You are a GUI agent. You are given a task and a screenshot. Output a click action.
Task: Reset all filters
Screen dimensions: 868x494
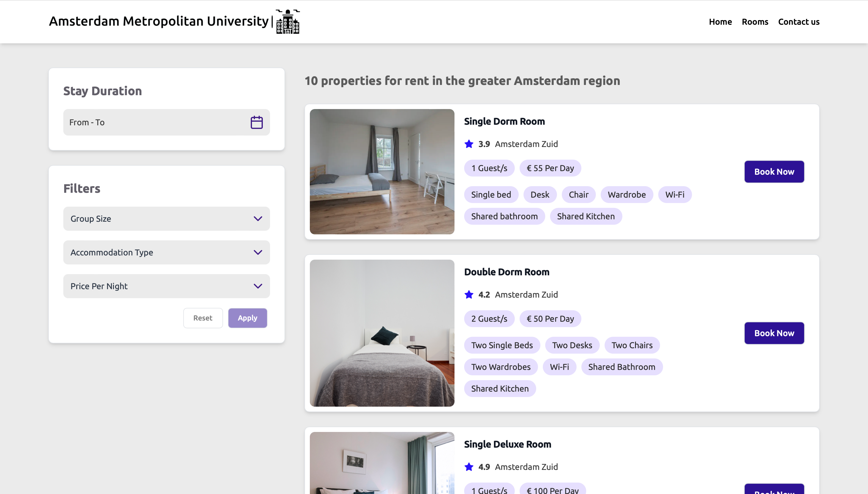point(203,318)
